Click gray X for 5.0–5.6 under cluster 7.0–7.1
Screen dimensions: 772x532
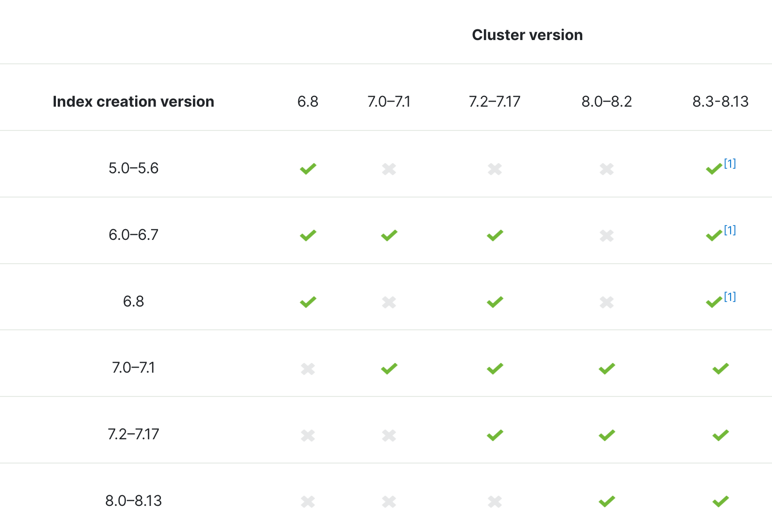click(389, 169)
